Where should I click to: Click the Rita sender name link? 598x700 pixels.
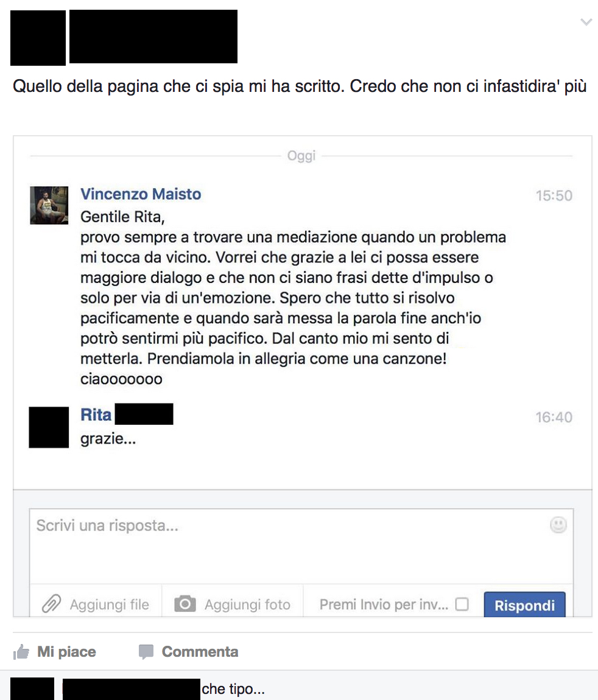[x=96, y=415]
